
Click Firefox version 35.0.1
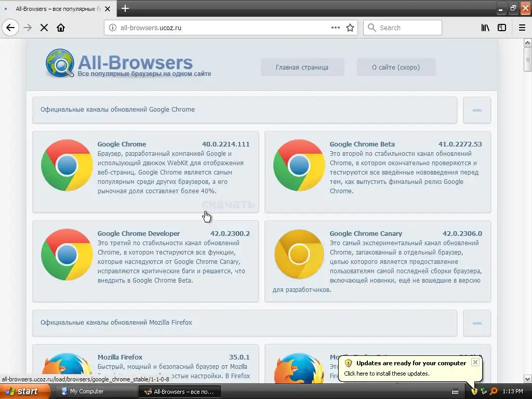click(x=239, y=357)
